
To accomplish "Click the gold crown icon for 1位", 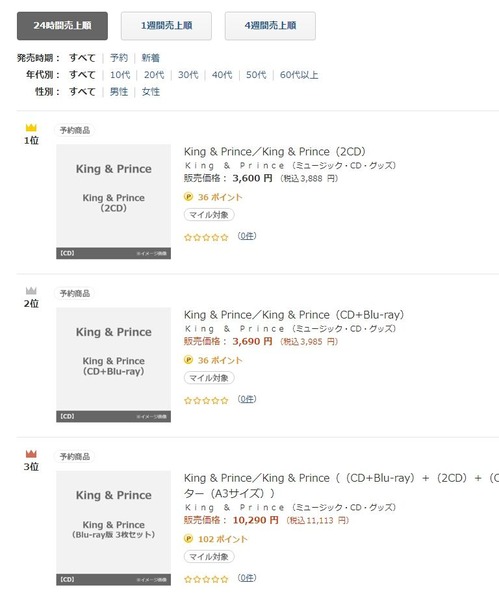I will click(31, 127).
